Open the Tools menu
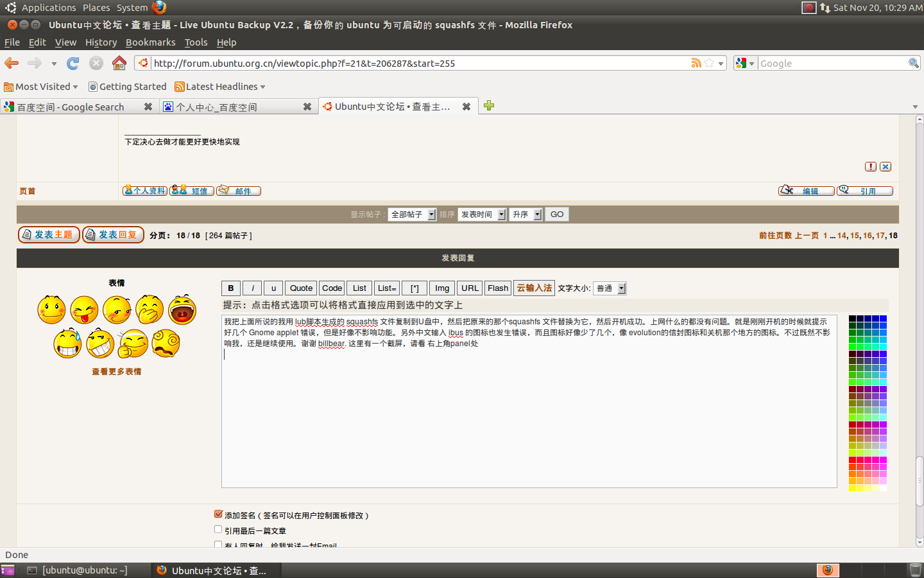This screenshot has height=578, width=924. (196, 42)
